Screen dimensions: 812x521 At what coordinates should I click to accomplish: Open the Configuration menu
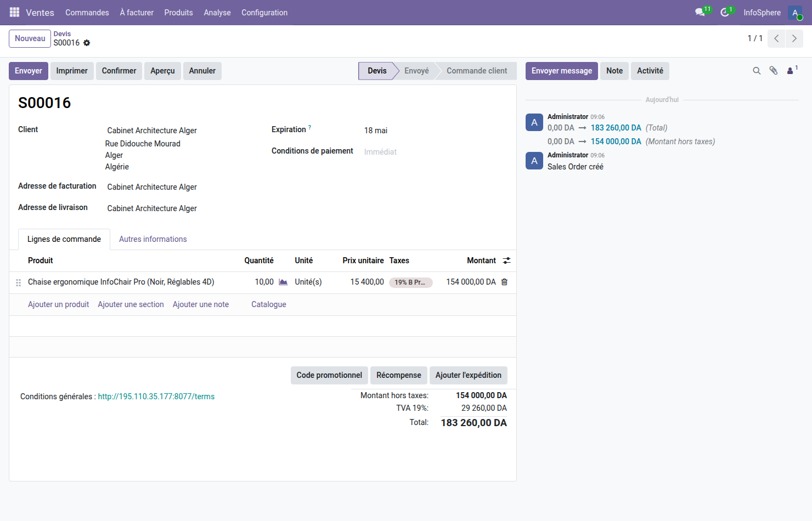tap(264, 13)
